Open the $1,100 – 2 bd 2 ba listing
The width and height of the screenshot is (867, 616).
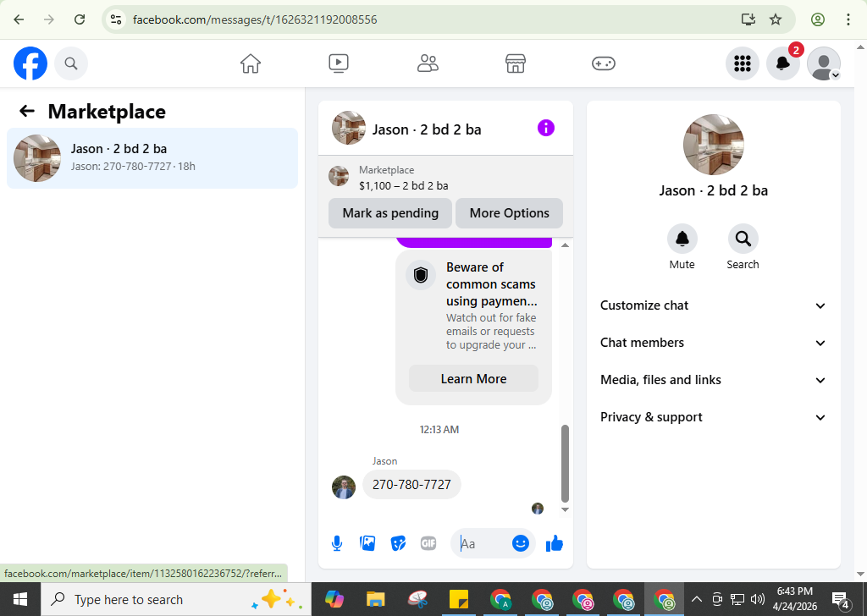click(x=404, y=185)
